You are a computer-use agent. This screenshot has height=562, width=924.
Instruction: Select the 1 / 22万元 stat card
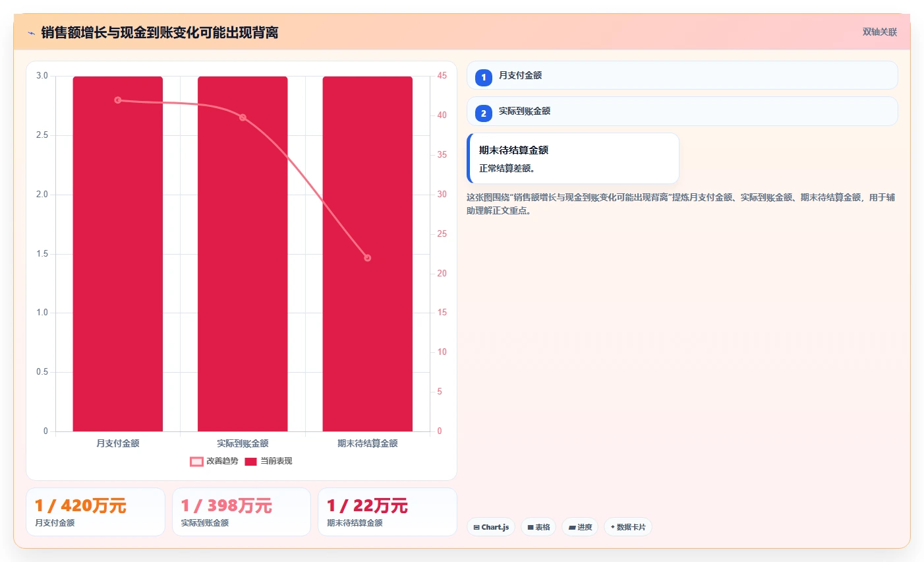(x=388, y=512)
